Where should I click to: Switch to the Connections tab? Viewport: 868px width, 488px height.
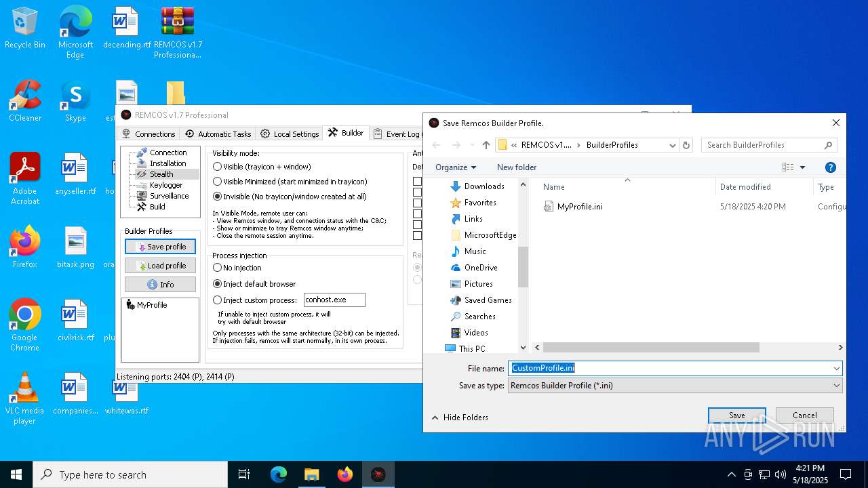149,134
